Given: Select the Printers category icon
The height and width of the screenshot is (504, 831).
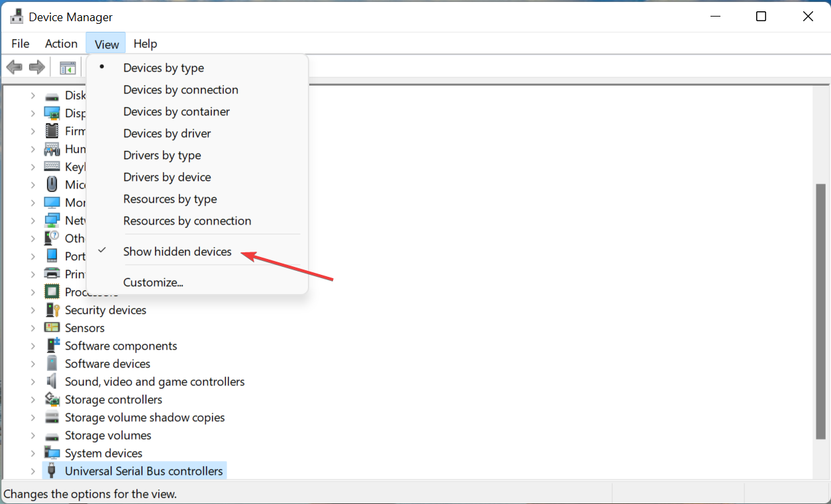Looking at the screenshot, I should click(x=52, y=274).
